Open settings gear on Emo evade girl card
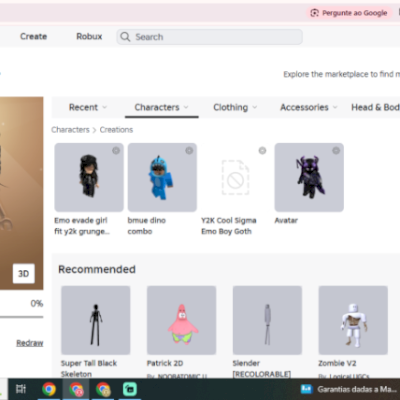This screenshot has height=400, width=400. click(x=116, y=151)
